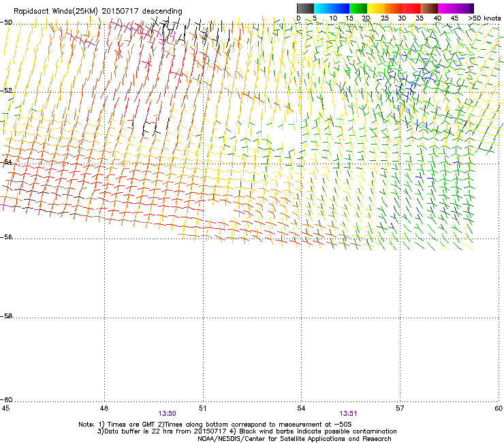The height and width of the screenshot is (443, 504).
Task: Click the legend scale label '10'
Action: pyautogui.click(x=333, y=18)
